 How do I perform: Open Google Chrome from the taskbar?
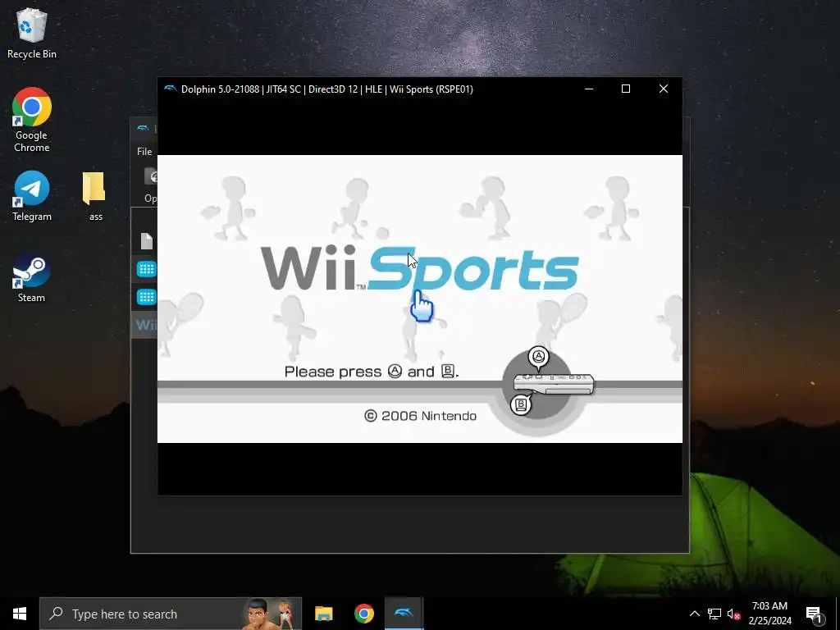pos(363,614)
